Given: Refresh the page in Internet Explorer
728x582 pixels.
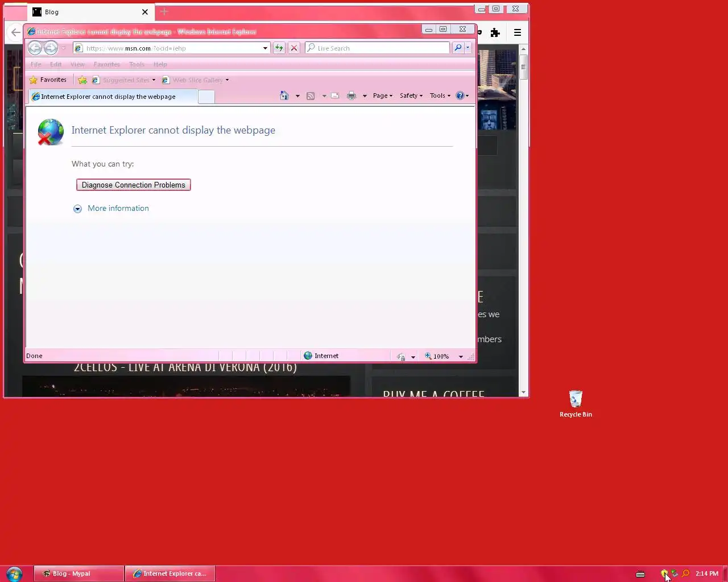Looking at the screenshot, I should pos(279,48).
